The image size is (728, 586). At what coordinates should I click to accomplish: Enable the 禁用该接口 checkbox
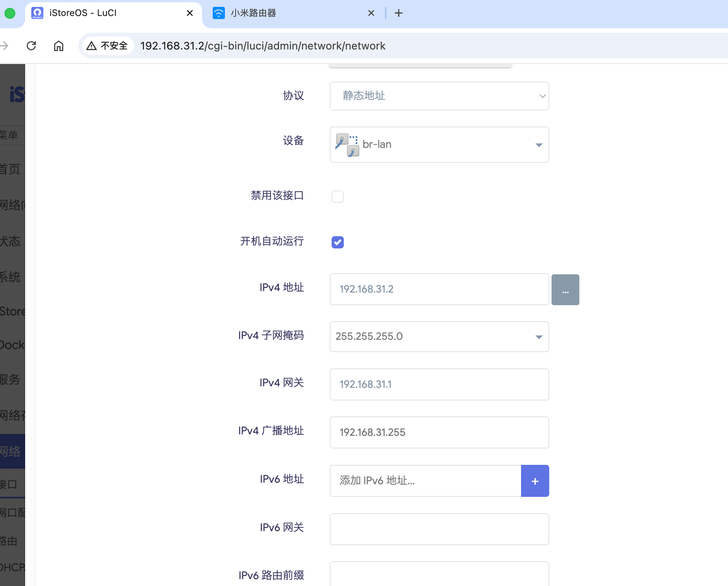click(338, 197)
